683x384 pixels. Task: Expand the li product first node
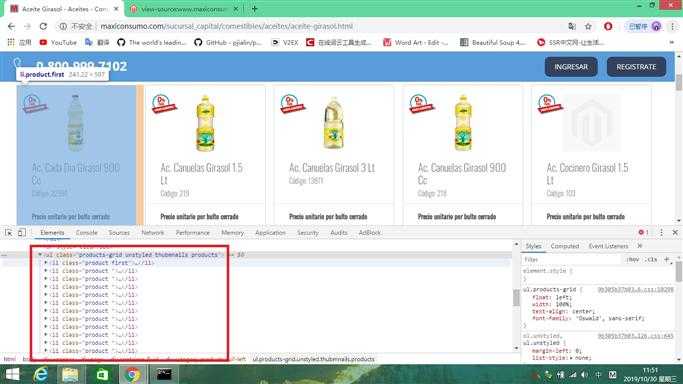[x=46, y=263]
